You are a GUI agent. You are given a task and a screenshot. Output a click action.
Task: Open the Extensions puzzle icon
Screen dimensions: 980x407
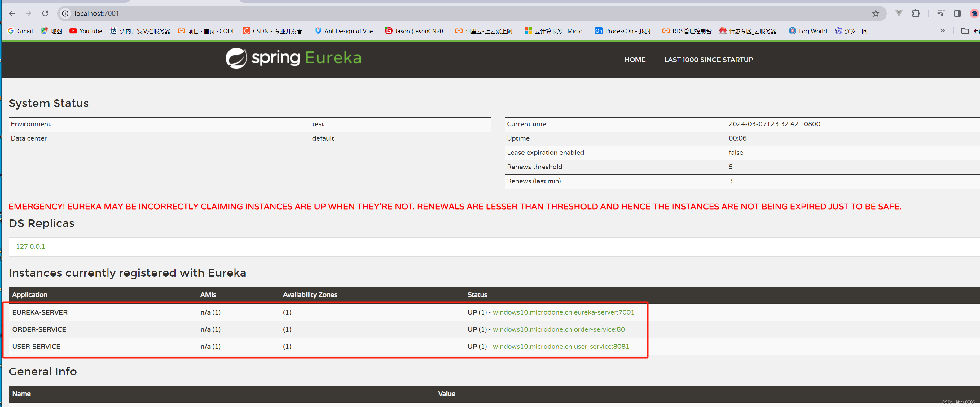click(916, 13)
